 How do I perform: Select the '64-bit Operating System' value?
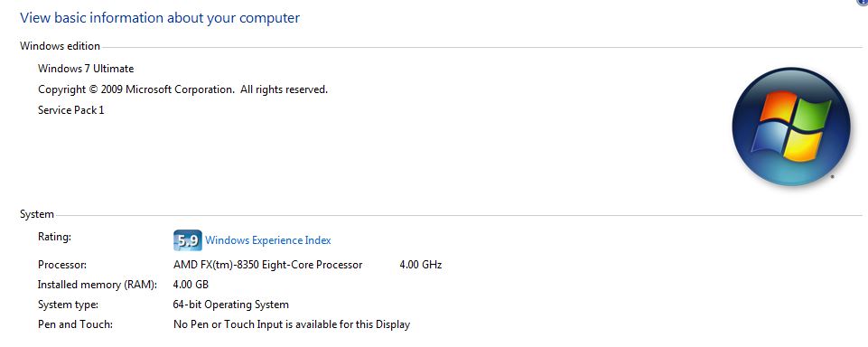(x=231, y=305)
